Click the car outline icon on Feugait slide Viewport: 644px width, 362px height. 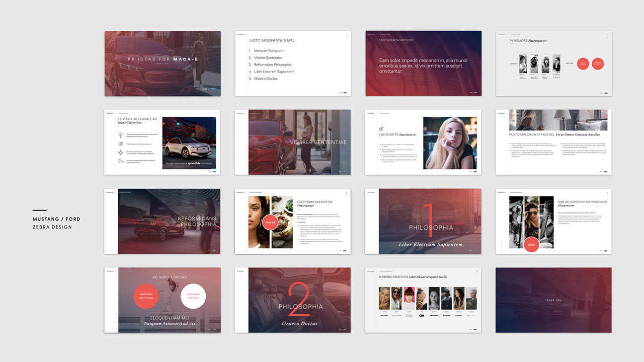(x=121, y=161)
